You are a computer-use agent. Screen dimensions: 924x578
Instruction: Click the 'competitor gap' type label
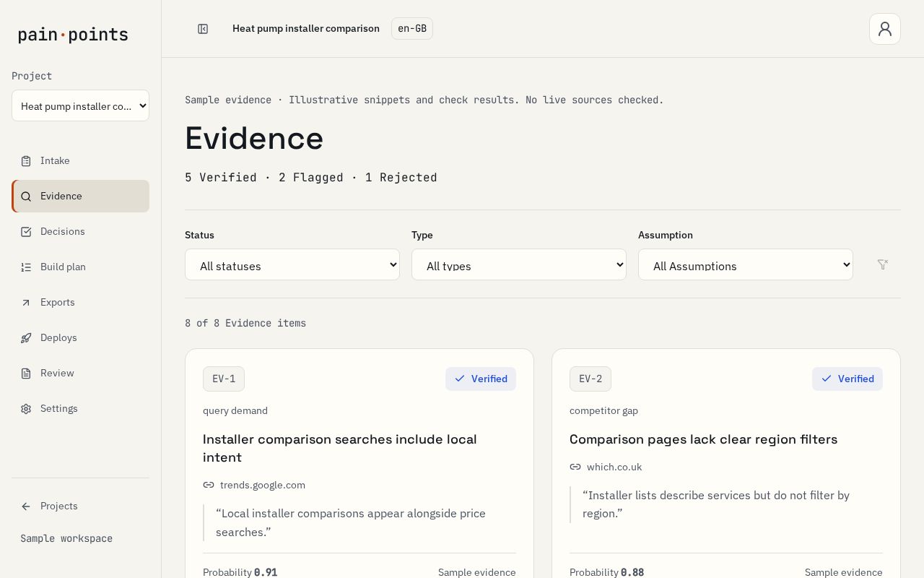coord(603,410)
